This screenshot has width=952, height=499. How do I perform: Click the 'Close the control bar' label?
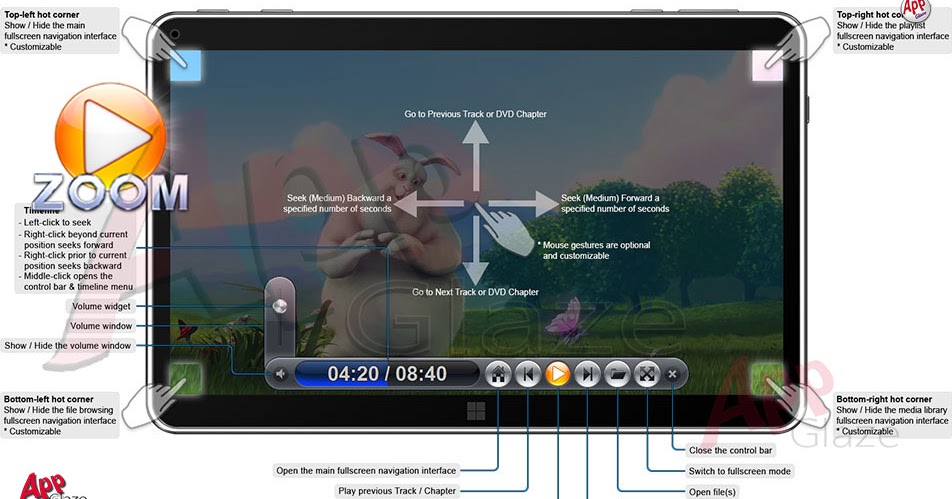[x=730, y=450]
